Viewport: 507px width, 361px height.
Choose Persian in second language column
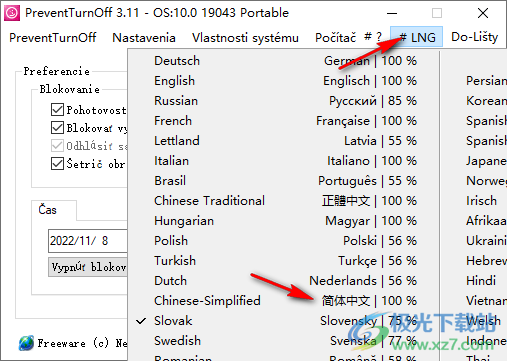point(486,81)
